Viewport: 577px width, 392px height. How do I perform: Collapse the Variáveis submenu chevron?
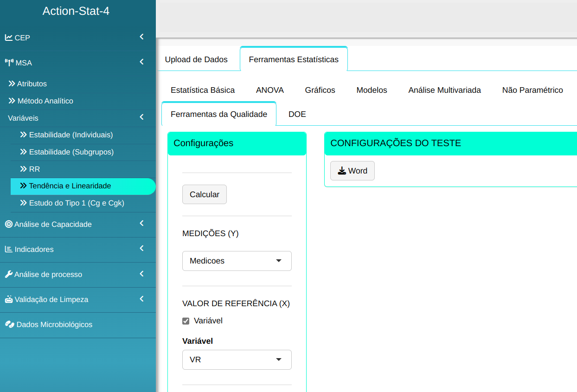tap(141, 118)
